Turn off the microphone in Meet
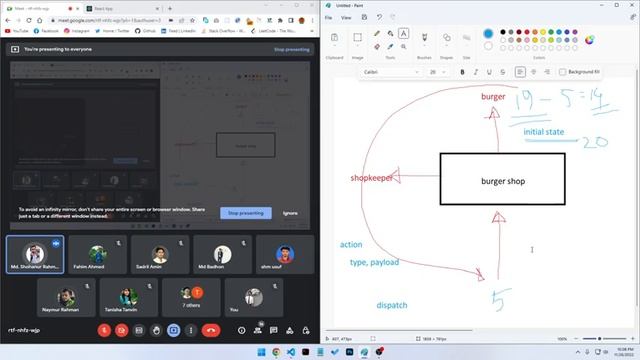The height and width of the screenshot is (360, 640). pyautogui.click(x=104, y=330)
